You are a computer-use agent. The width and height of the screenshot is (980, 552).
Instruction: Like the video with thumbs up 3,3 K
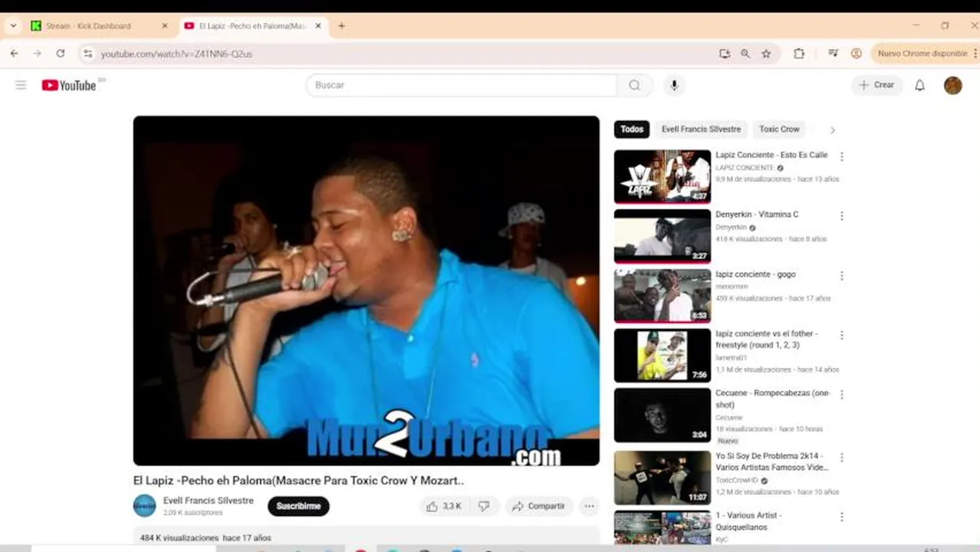(444, 506)
